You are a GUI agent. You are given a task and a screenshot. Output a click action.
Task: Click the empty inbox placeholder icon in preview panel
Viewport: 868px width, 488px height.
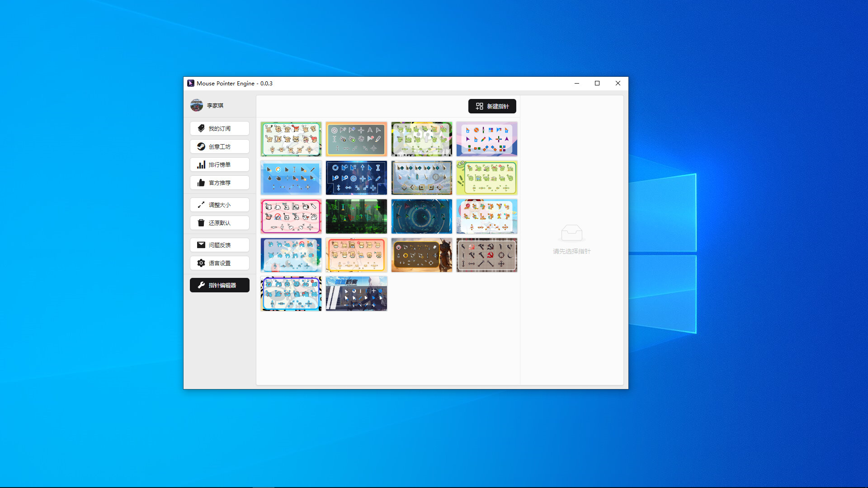click(x=571, y=233)
